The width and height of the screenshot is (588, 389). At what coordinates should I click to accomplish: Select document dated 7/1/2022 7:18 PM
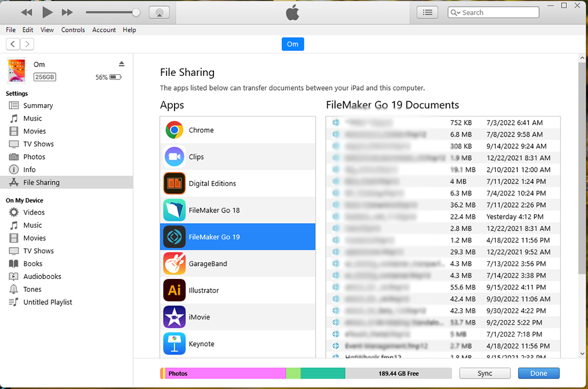(x=443, y=334)
